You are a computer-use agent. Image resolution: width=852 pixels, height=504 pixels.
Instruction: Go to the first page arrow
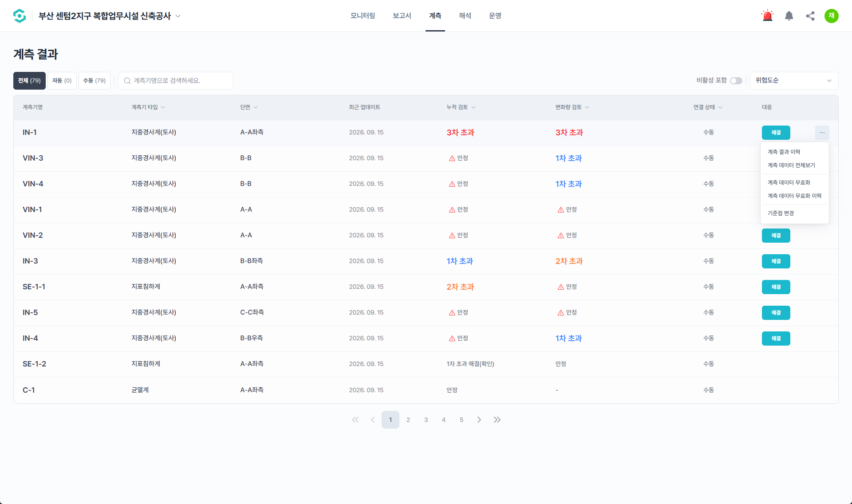[355, 420]
